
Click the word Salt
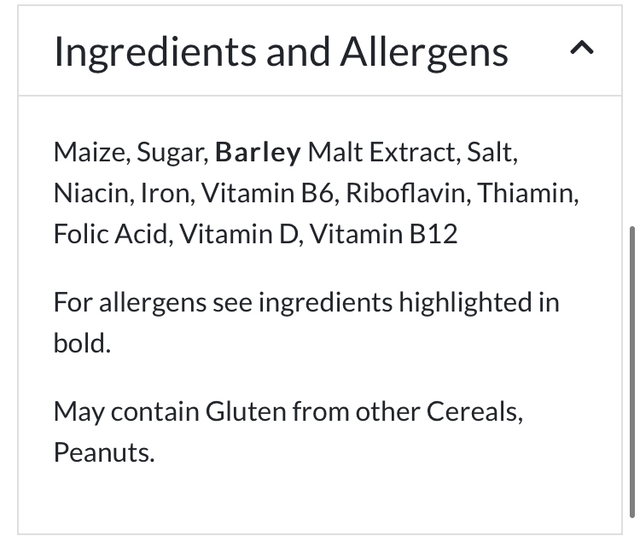coord(490,153)
